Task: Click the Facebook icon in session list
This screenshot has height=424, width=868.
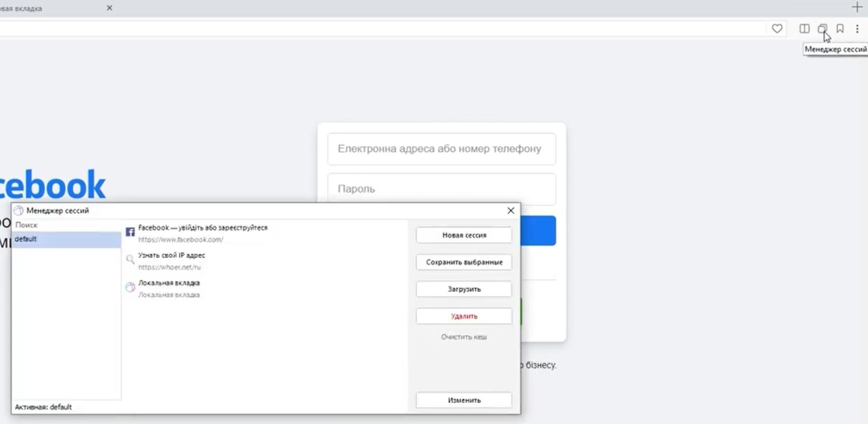Action: pos(130,232)
